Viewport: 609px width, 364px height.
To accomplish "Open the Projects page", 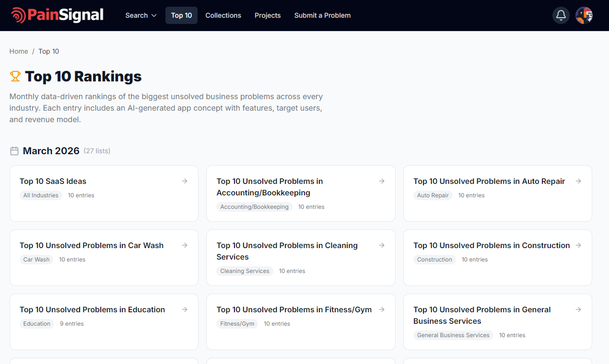I will coord(268,15).
